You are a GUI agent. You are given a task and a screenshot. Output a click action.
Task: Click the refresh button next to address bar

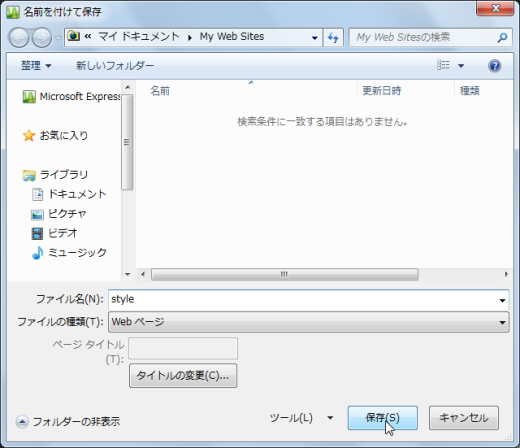point(333,38)
